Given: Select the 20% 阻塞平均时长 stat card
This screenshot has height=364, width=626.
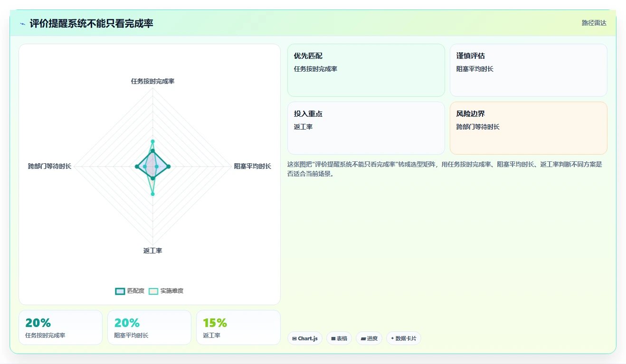Looking at the screenshot, I should coord(149,327).
